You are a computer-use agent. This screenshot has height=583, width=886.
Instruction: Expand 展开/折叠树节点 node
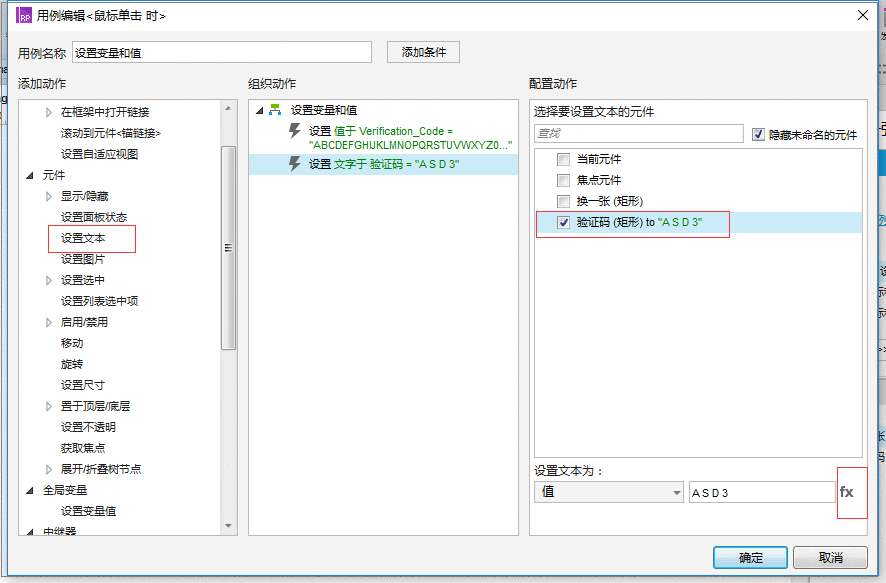[x=49, y=469]
